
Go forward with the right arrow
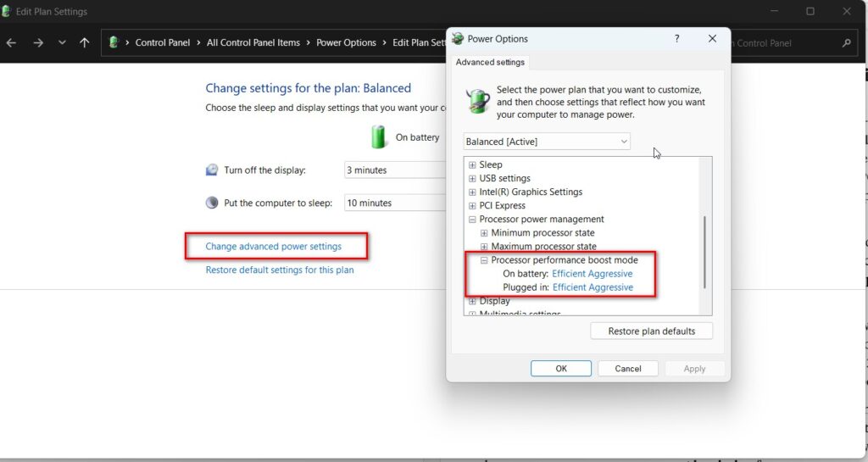37,42
